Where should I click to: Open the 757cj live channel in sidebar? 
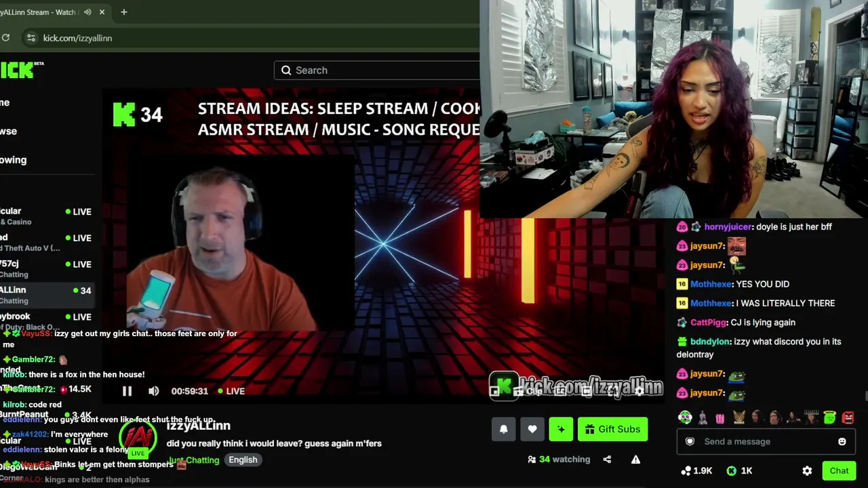[46, 268]
